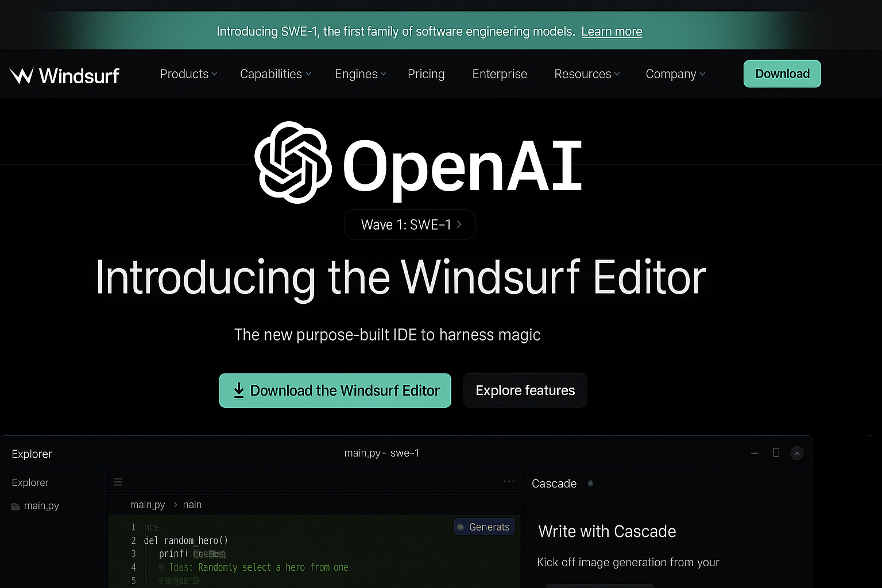This screenshot has height=588, width=882.
Task: Click the nain breadcrumb item
Action: pos(192,505)
